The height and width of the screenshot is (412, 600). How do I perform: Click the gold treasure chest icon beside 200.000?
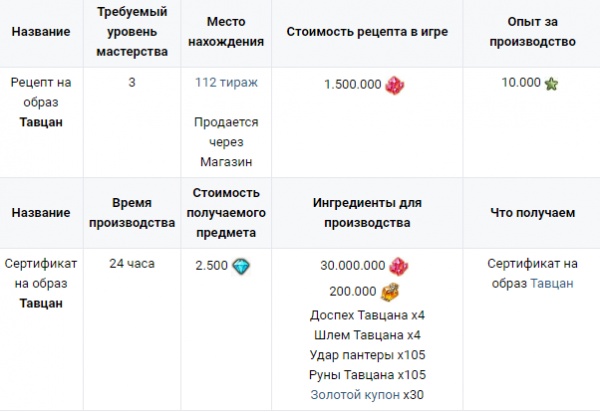pyautogui.click(x=390, y=292)
